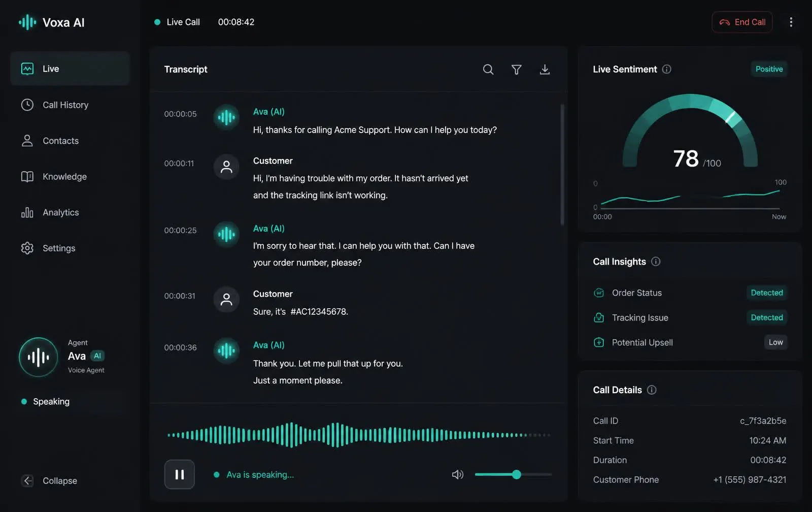
Task: Click the Live Sentiment info icon
Action: pos(666,69)
